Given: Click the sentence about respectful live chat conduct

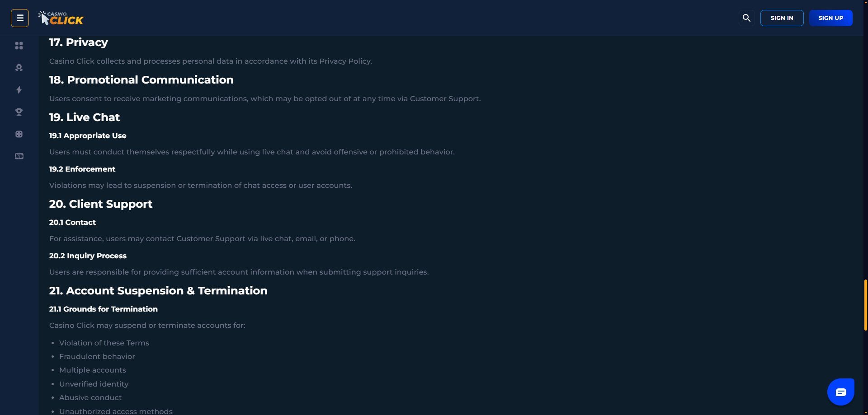Looking at the screenshot, I should [x=252, y=152].
